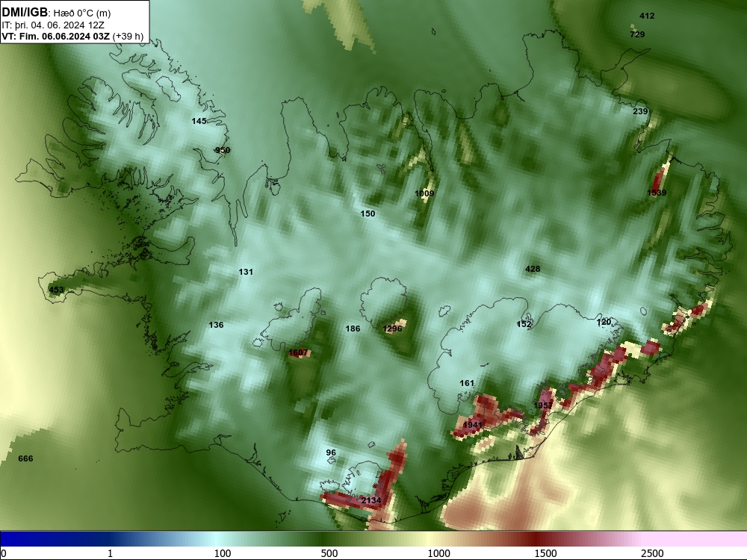Viewport: 747px width, 560px height.
Task: Click the map value 666
Action: point(25,458)
